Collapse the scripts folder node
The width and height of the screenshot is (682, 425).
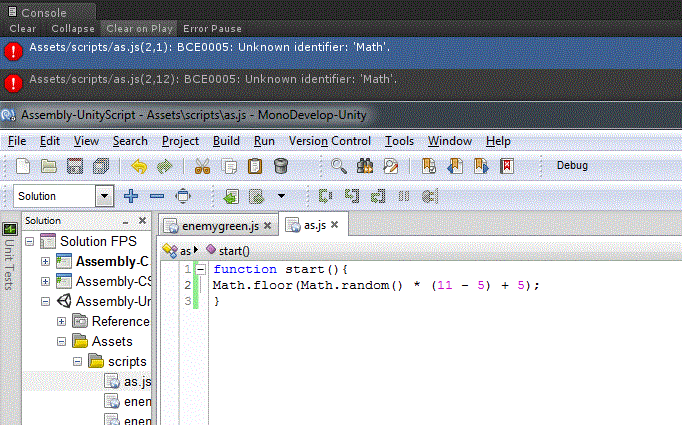pos(77,361)
